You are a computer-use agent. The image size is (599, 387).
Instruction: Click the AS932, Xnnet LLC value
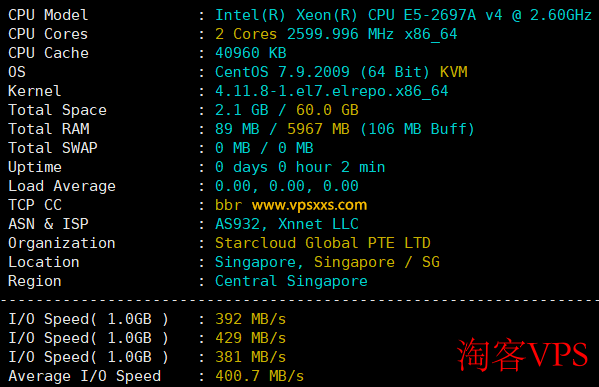tap(287, 224)
